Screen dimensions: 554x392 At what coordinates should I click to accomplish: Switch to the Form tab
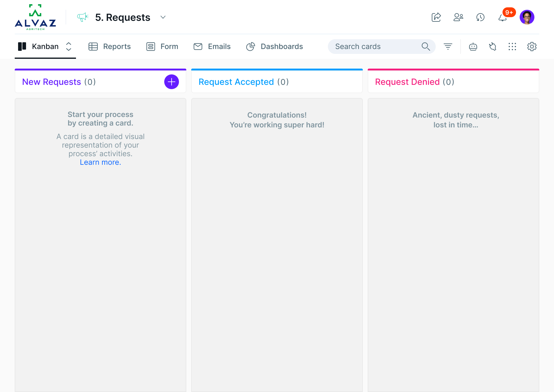162,47
